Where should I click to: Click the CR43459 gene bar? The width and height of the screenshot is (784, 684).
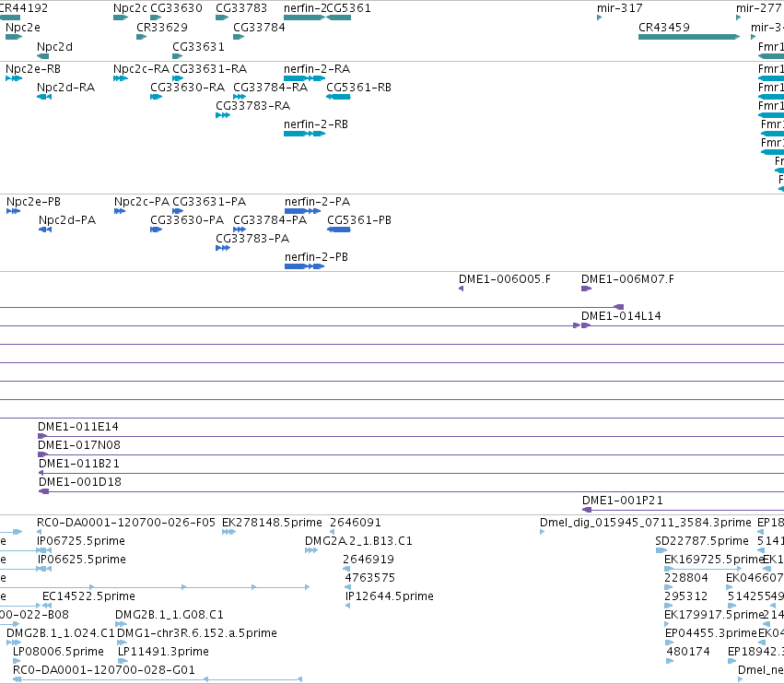(x=689, y=37)
